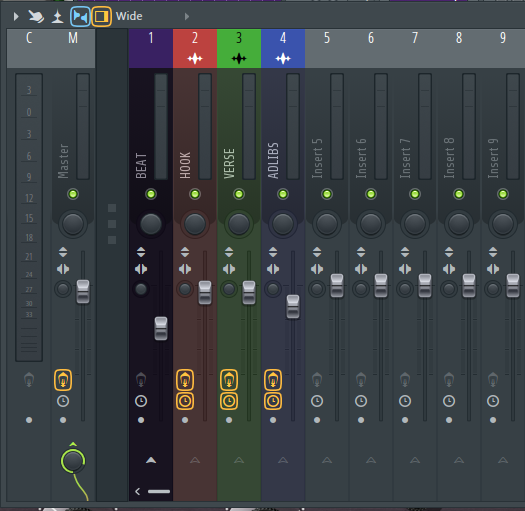Expand the arrow right of Wide
Viewport: 525px width, 511px height.
coord(187,16)
